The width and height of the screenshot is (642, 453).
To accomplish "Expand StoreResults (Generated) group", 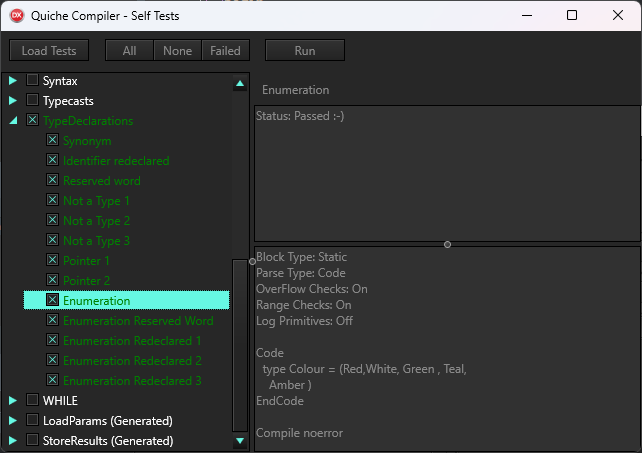I will point(13,440).
